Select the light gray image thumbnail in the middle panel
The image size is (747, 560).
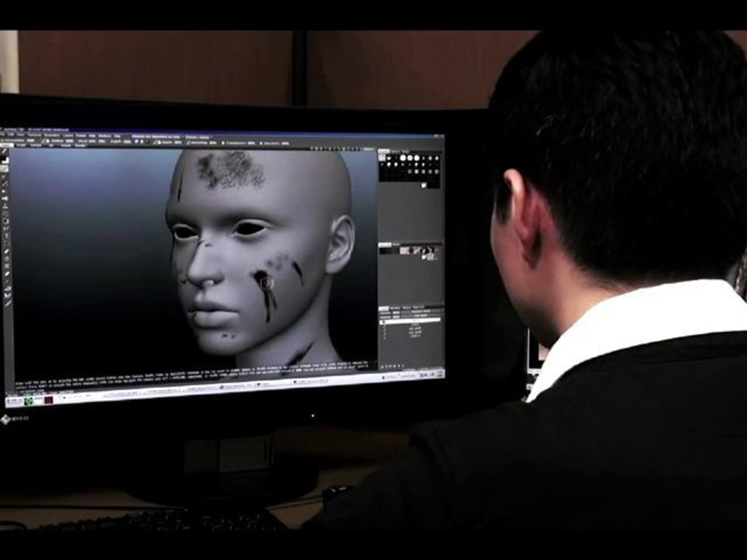point(405,250)
